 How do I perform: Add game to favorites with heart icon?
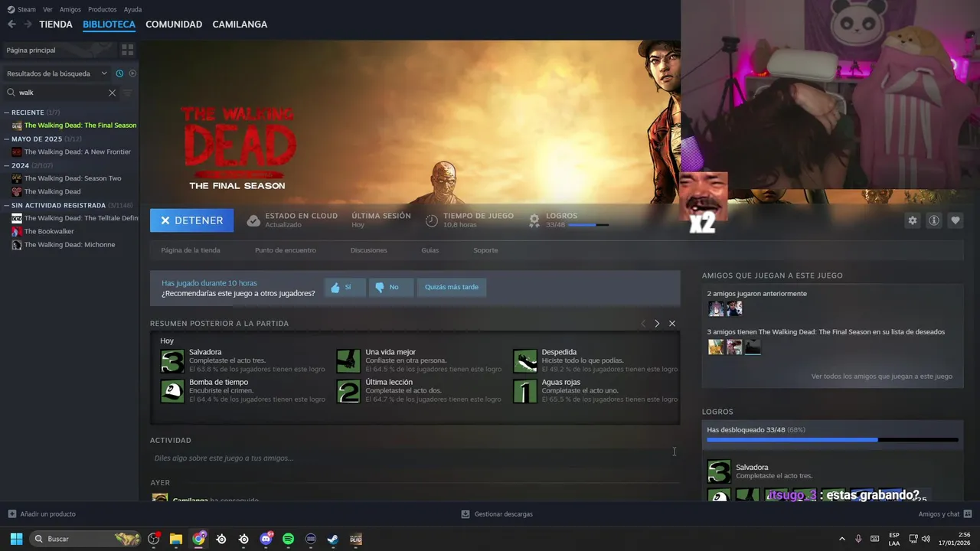click(x=955, y=220)
